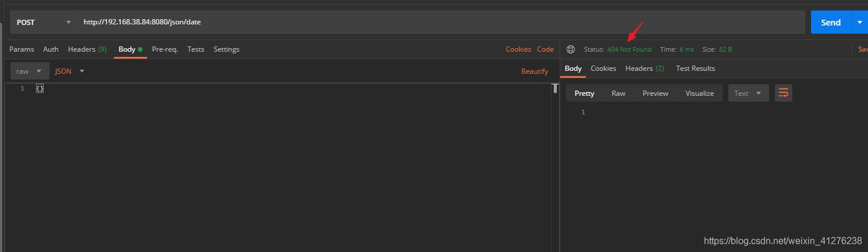Select the request Body tab

click(x=130, y=49)
